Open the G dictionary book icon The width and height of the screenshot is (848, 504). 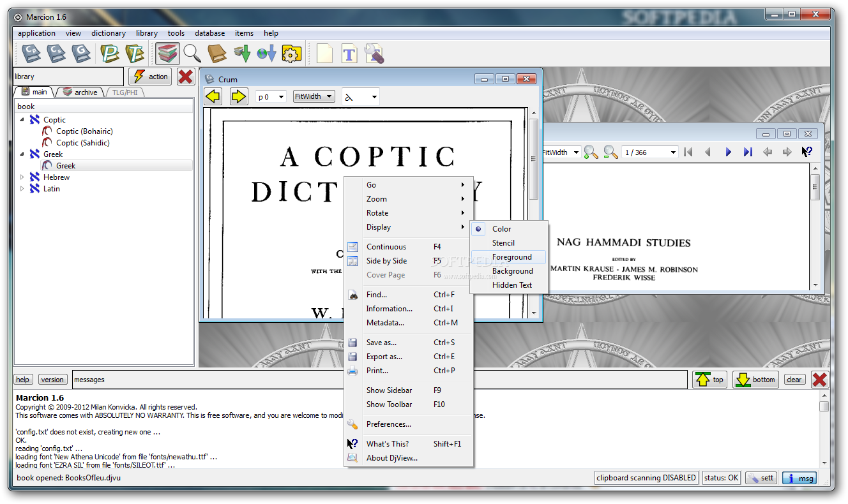click(81, 54)
